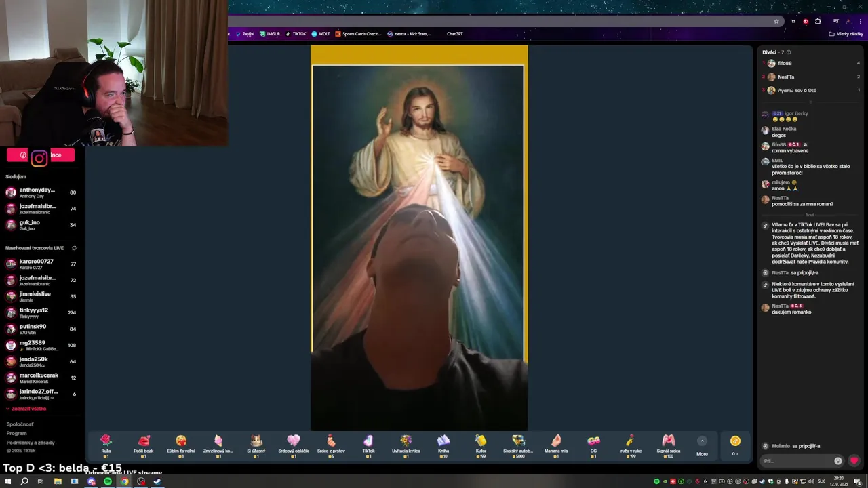The height and width of the screenshot is (488, 868).
Task: Open mg23589 suggested live
Action: pyautogui.click(x=41, y=345)
